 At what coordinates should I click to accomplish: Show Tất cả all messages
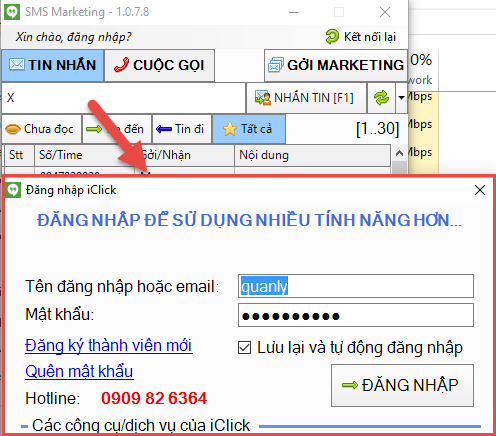point(249,129)
